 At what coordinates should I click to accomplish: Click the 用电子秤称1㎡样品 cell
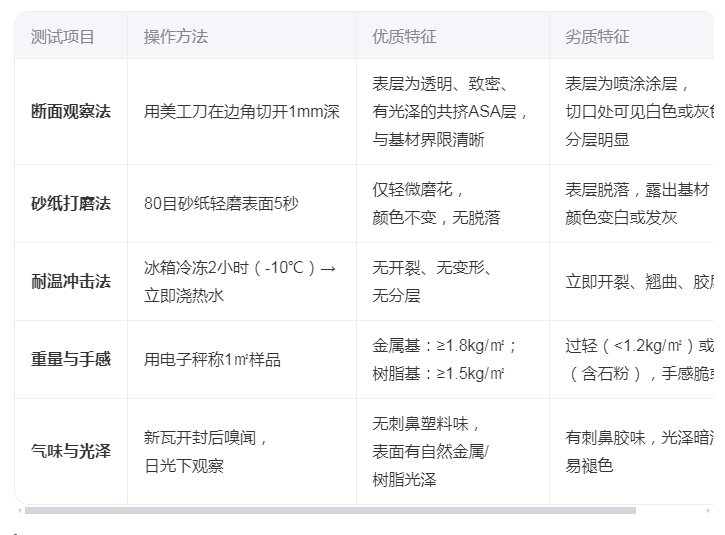pos(212,360)
